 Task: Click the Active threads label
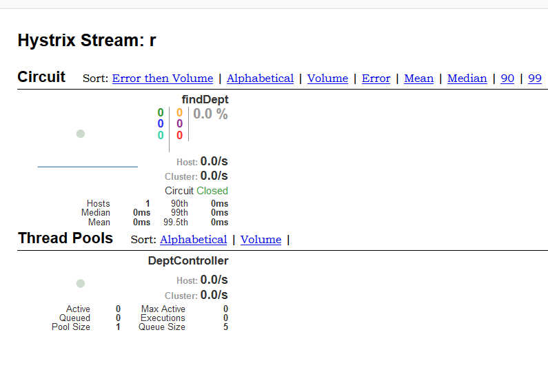coord(79,309)
